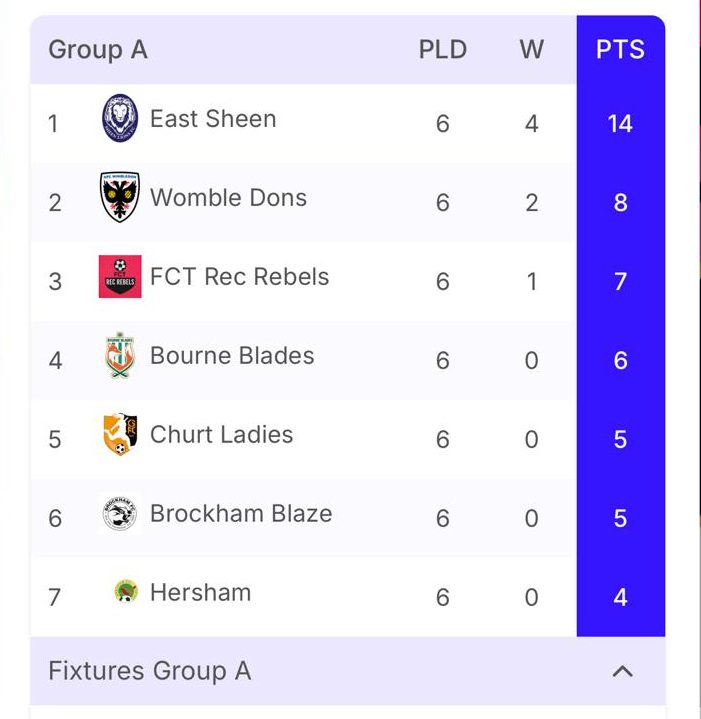Viewport: 701px width, 719px height.
Task: Click the Bourne Blades team crest
Action: click(x=119, y=356)
